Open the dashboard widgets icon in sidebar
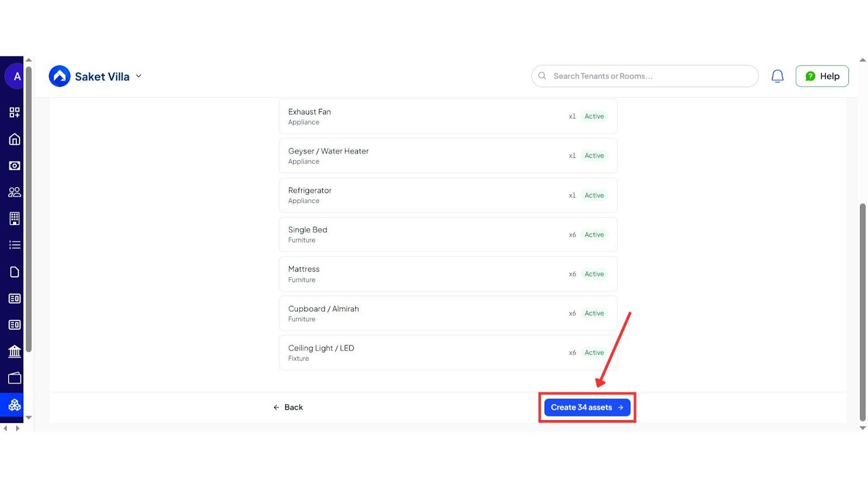Viewport: 868px width, 488px height. tap(15, 112)
